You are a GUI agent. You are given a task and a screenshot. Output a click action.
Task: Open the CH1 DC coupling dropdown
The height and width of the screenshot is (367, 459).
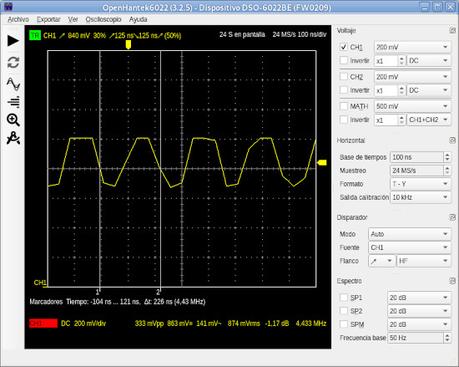(429, 61)
